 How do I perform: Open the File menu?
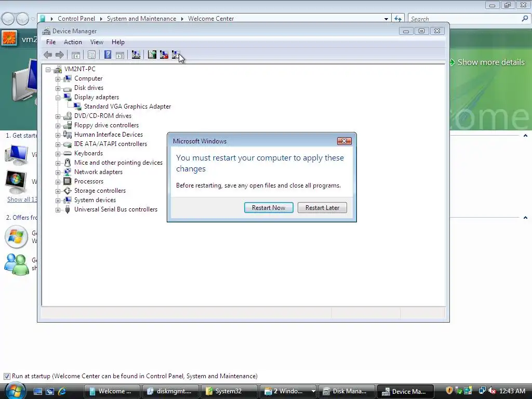coord(51,42)
